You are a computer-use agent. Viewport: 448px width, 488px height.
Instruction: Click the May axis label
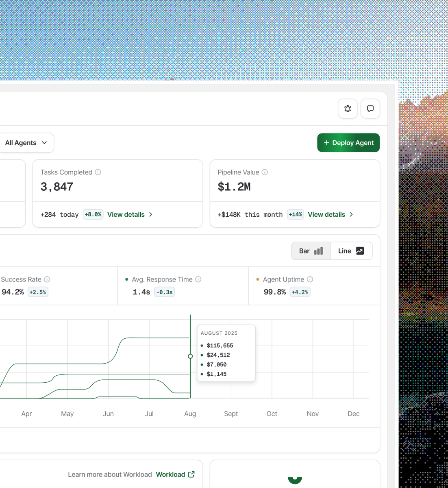pyautogui.click(x=67, y=414)
